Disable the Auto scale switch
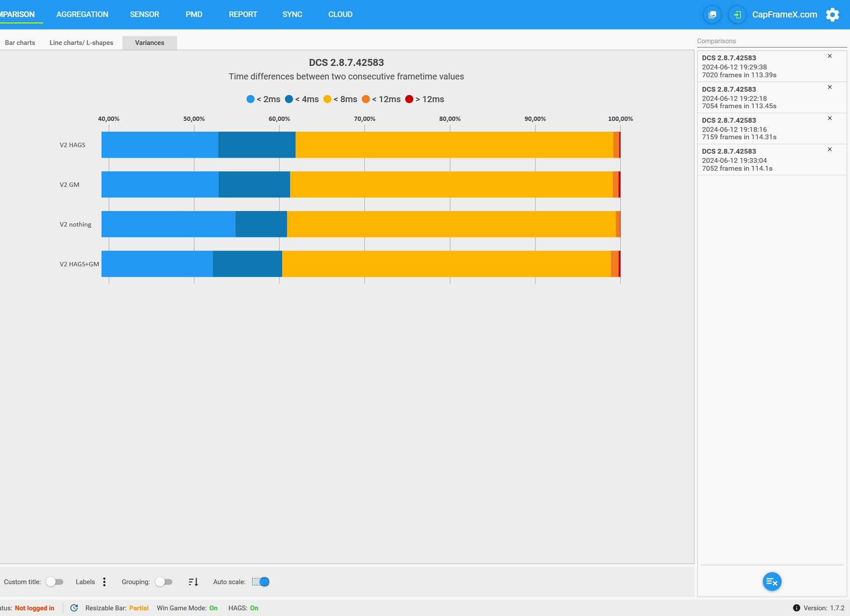This screenshot has height=616, width=850. [x=261, y=582]
